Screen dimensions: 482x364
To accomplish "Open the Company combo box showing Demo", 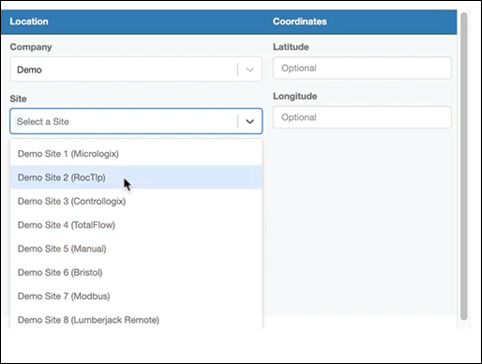I will click(x=136, y=69).
